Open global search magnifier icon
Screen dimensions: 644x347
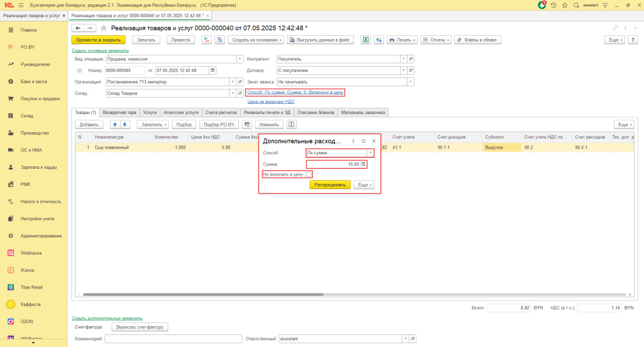coord(576,5)
